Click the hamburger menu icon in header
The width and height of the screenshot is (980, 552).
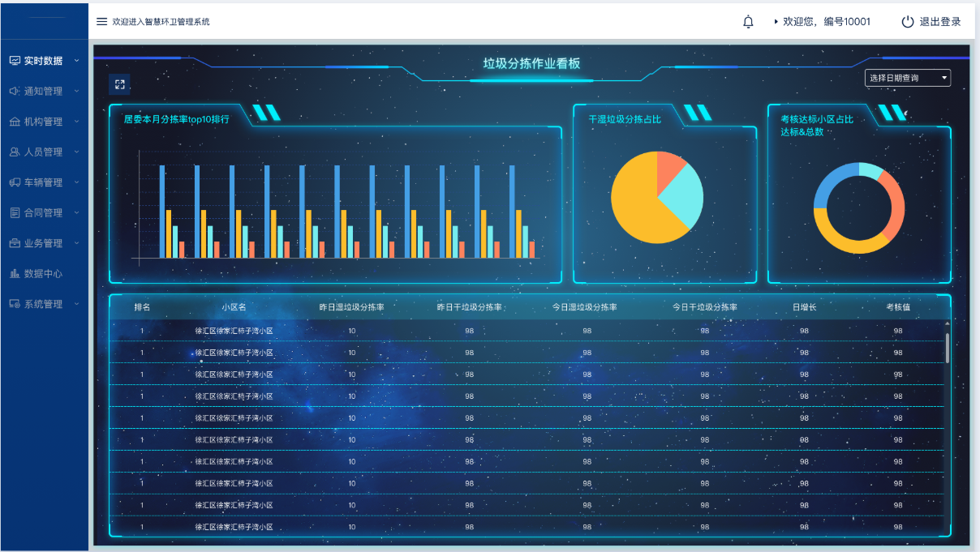pos(102,22)
